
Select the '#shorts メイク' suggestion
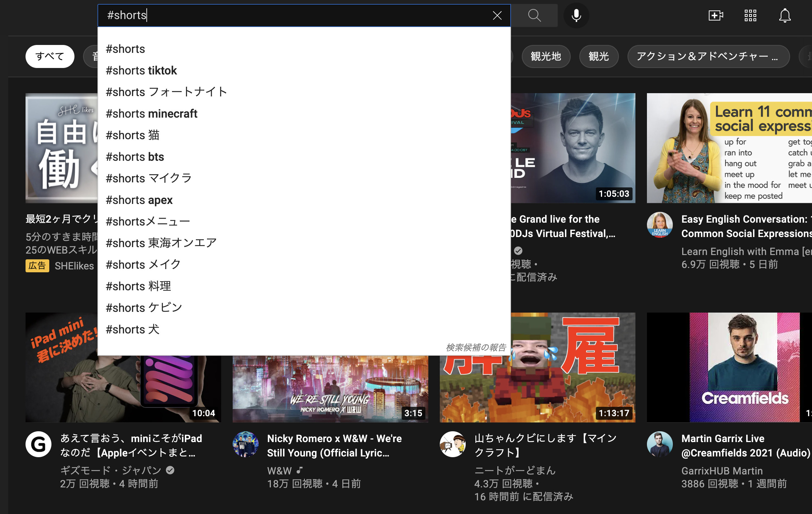pos(304,265)
